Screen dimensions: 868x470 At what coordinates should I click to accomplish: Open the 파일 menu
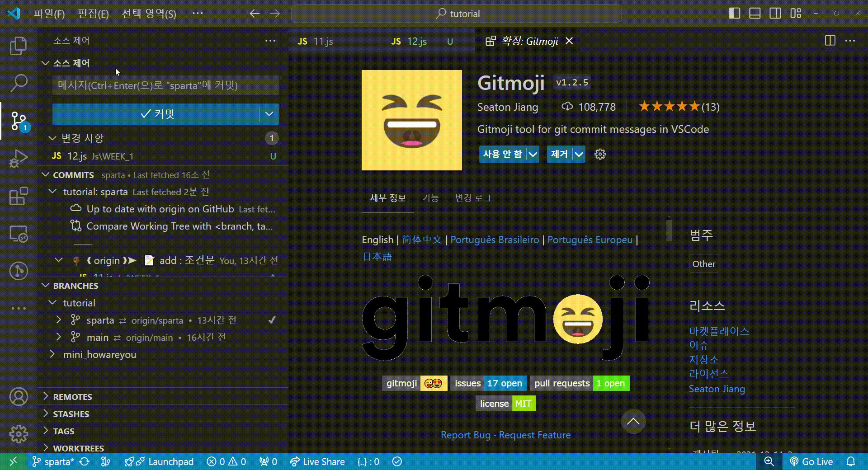point(49,14)
